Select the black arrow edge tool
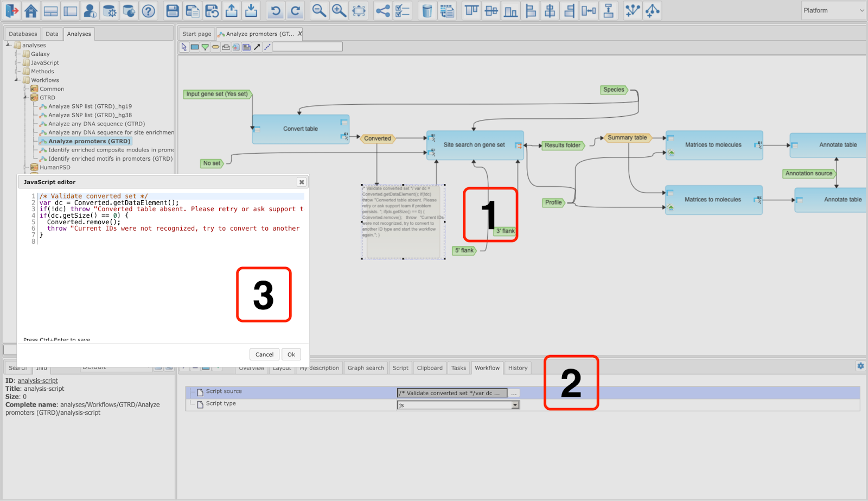Viewport: 868px width, 501px height. (257, 47)
